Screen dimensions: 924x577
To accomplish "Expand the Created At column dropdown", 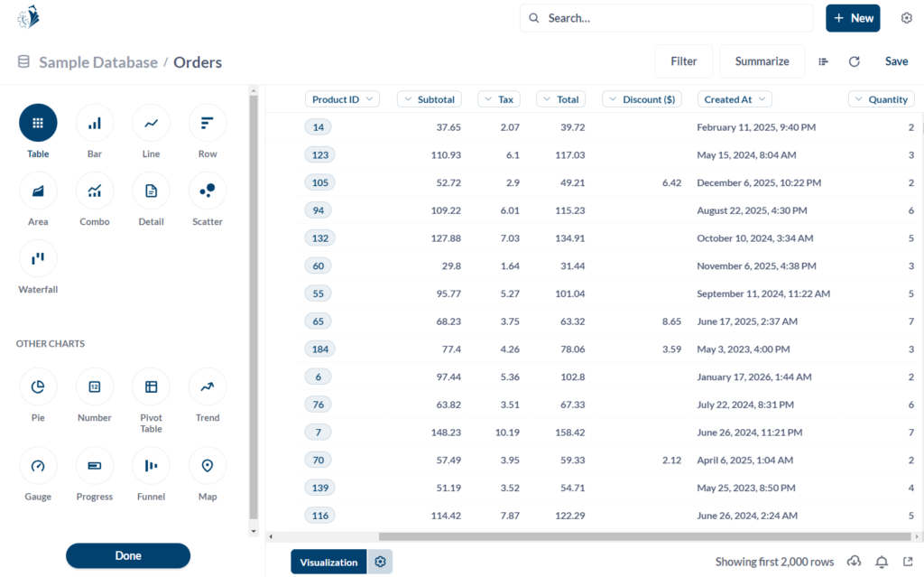I will point(735,99).
